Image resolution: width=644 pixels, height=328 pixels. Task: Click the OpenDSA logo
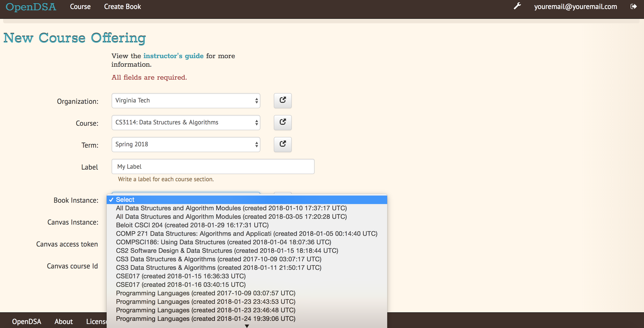click(31, 7)
